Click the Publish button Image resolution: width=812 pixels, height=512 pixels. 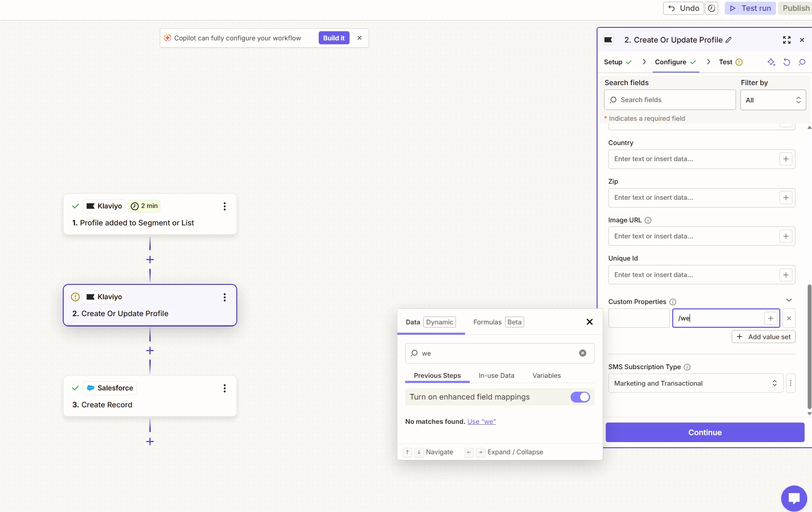pos(795,8)
